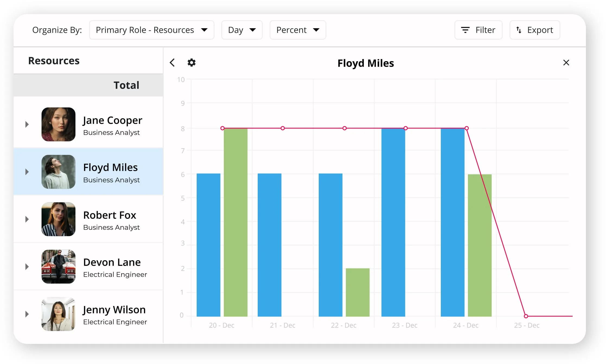606x364 pixels.
Task: Click the back chevron beside the gear
Action: click(x=172, y=63)
